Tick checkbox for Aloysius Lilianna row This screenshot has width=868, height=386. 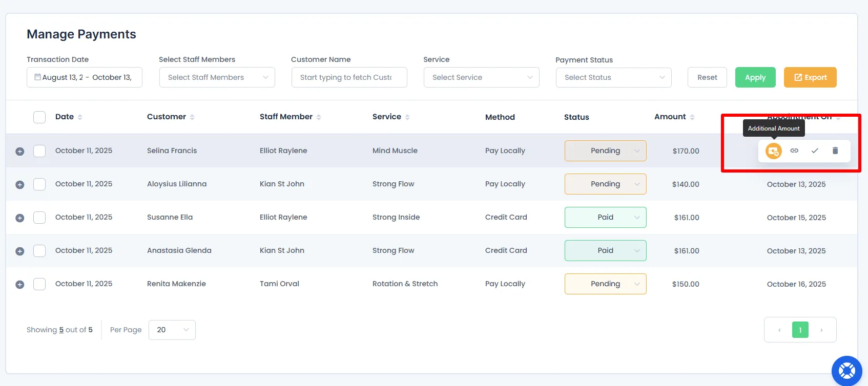39,184
